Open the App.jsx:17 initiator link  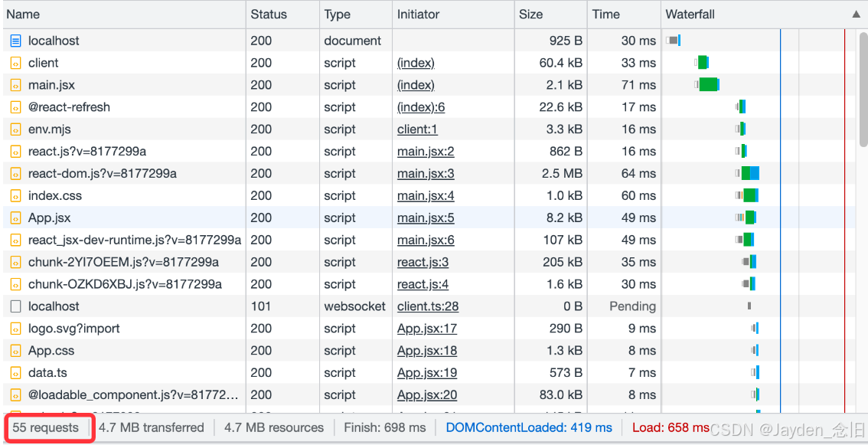[x=427, y=329]
